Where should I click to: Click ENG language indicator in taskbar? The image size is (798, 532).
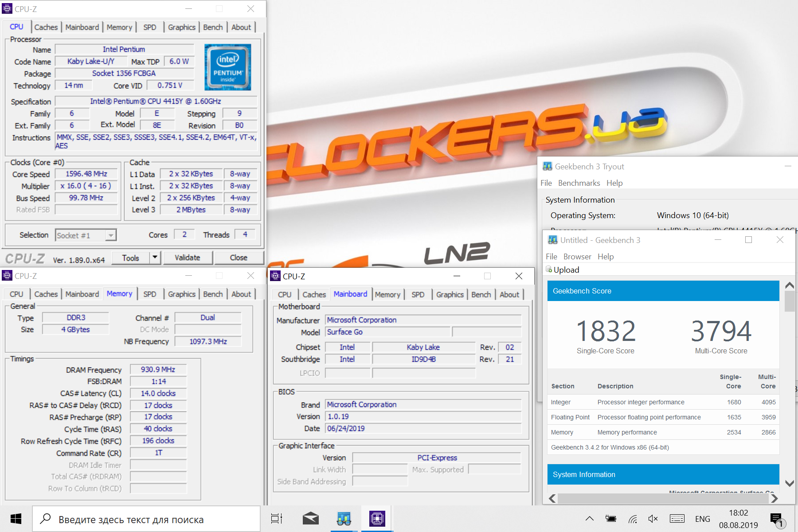[703, 519]
